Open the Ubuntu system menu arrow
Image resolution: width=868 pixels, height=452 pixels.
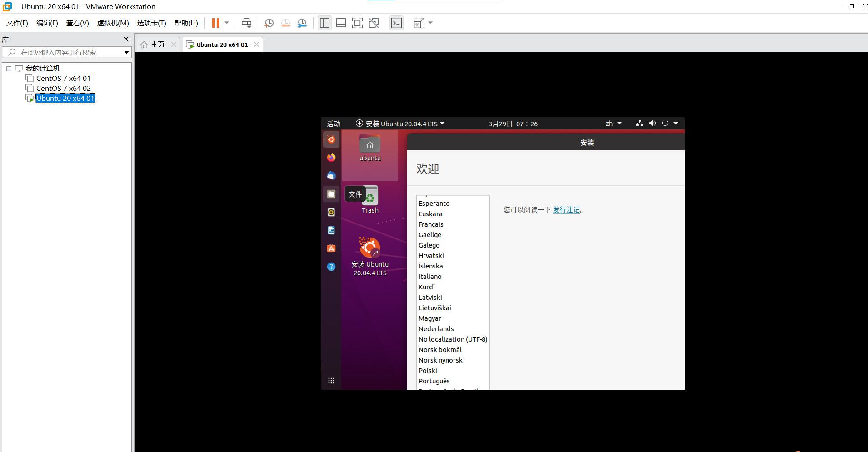click(676, 124)
